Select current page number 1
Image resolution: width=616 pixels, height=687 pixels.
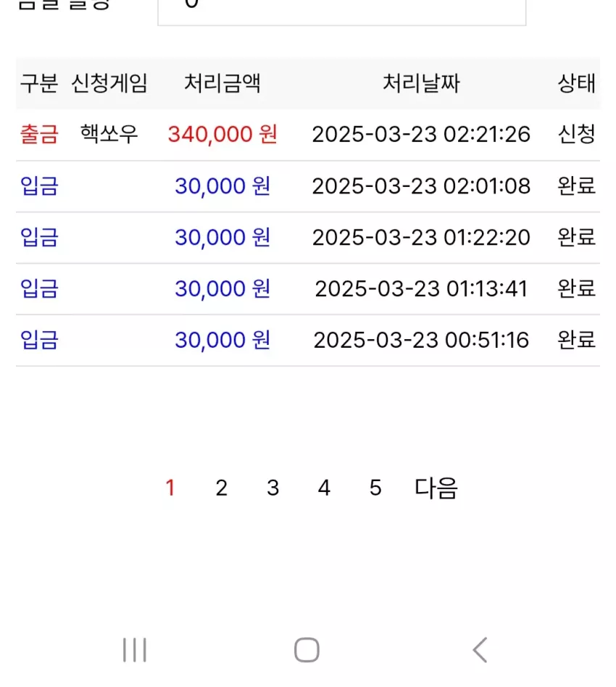(170, 488)
